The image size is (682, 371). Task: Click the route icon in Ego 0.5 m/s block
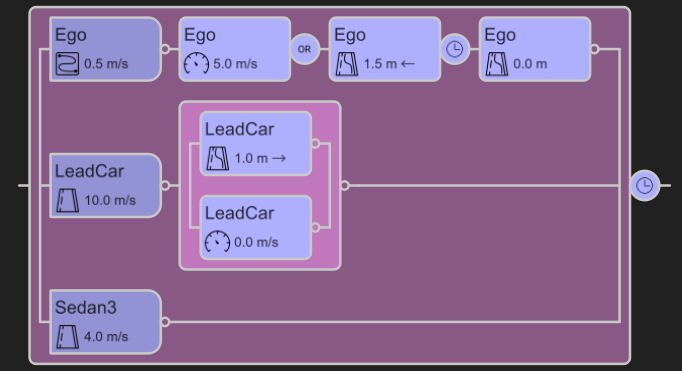point(67,64)
